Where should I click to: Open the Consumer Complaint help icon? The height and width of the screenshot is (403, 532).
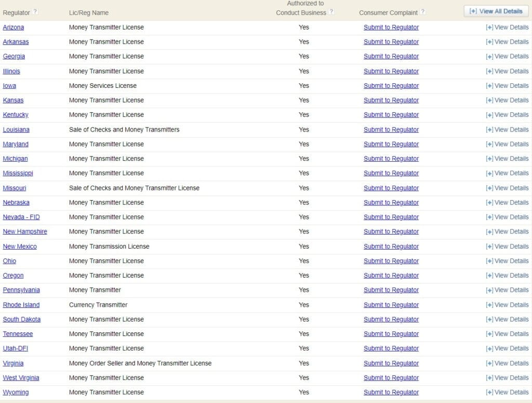(x=423, y=12)
